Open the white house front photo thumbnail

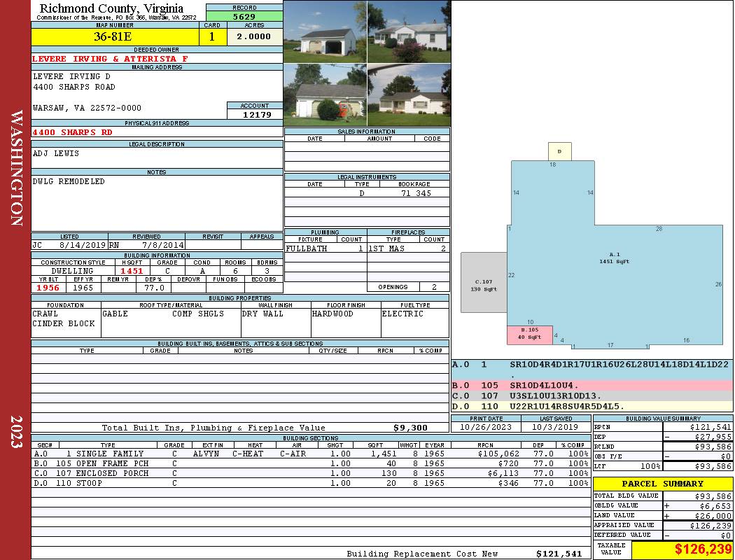coord(409,31)
